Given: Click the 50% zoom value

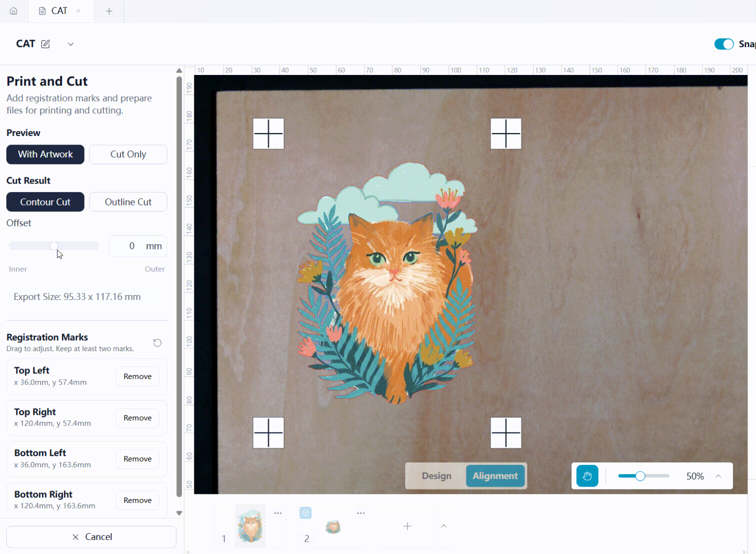Looking at the screenshot, I should tap(695, 476).
